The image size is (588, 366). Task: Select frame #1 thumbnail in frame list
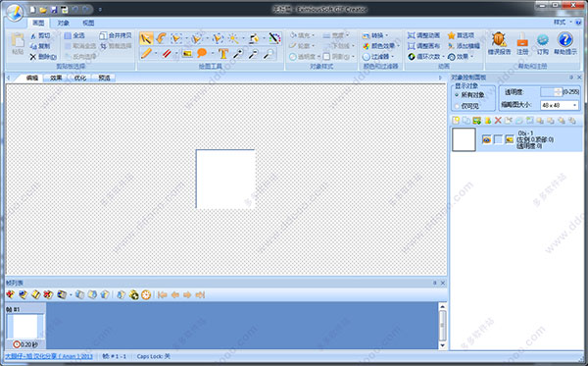tap(25, 326)
